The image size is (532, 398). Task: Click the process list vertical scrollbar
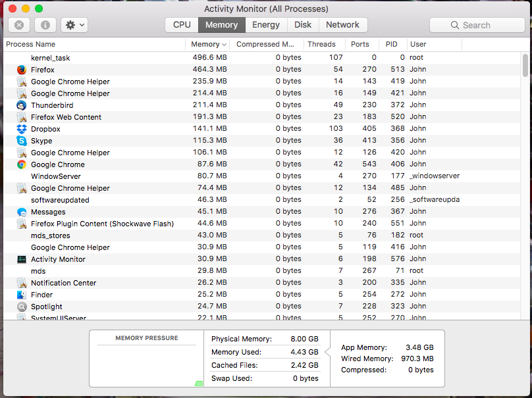tap(525, 65)
